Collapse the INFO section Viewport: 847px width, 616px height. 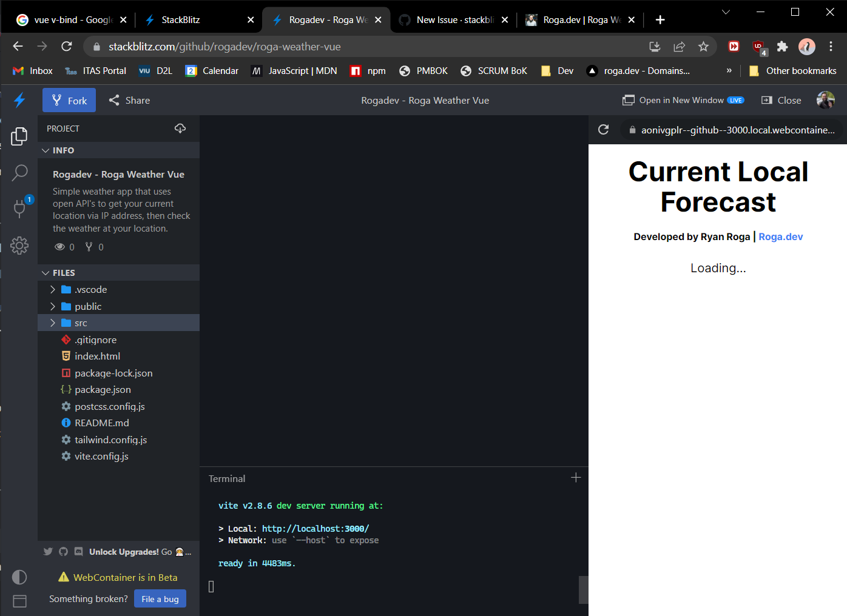coord(46,150)
